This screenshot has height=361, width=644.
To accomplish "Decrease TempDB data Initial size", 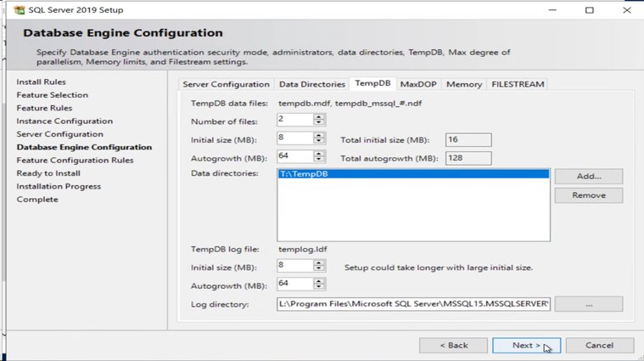I will pyautogui.click(x=319, y=141).
